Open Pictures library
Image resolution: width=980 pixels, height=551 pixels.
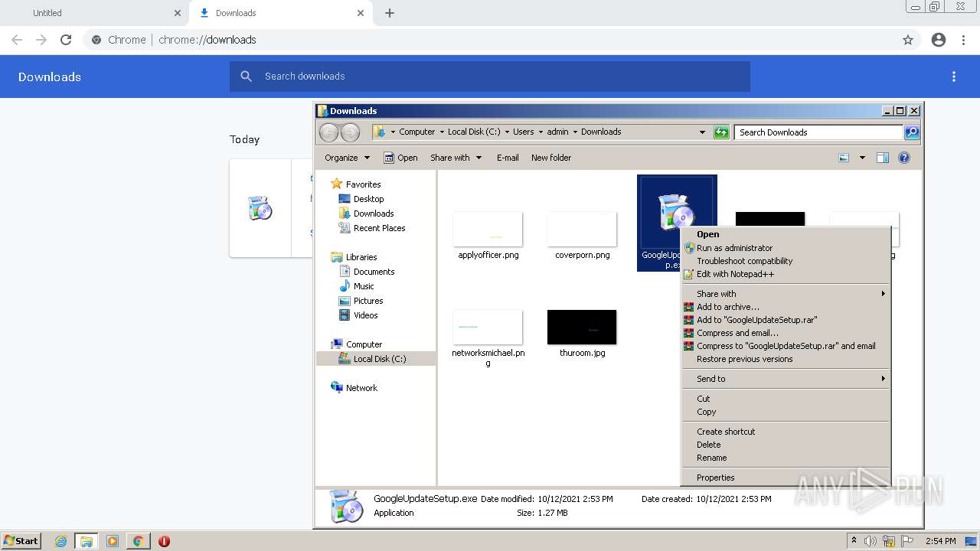click(x=368, y=301)
